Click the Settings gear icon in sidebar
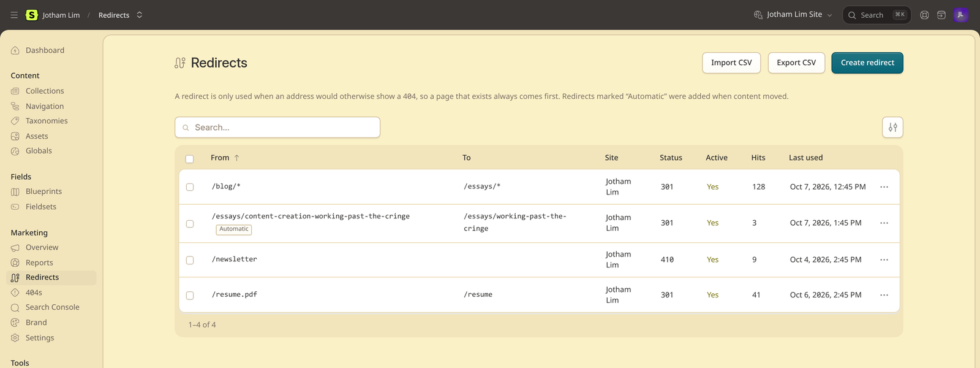 (x=15, y=338)
